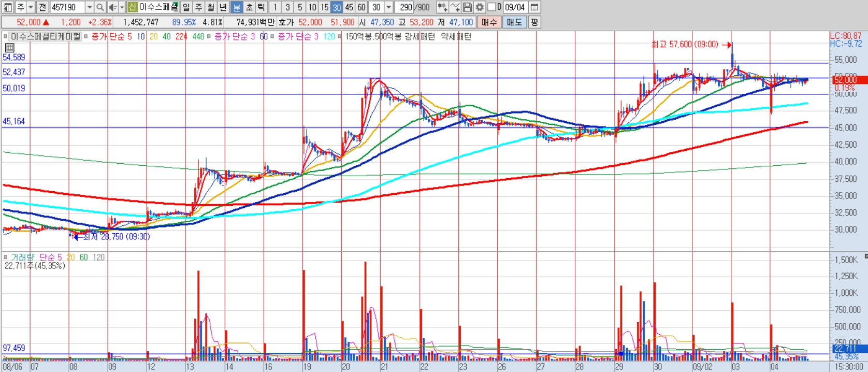Screen dimensions: 868x372
Task: Toggle the 종가 단순 3 60 indicator checkbox
Action: pos(209,37)
